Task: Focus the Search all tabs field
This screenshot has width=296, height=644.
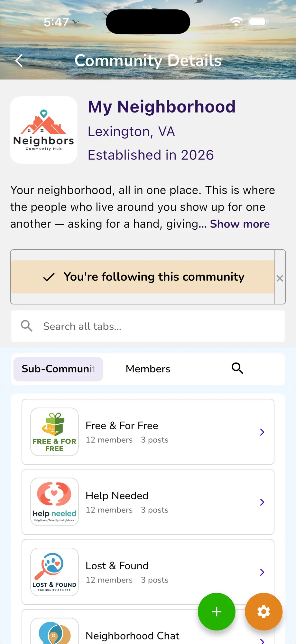Action: pos(148,326)
